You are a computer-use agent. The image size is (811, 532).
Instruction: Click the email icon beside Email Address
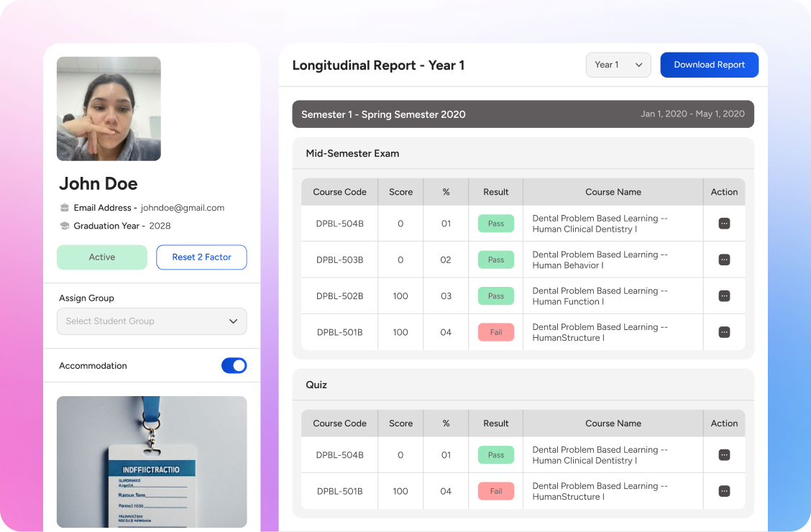pos(65,208)
